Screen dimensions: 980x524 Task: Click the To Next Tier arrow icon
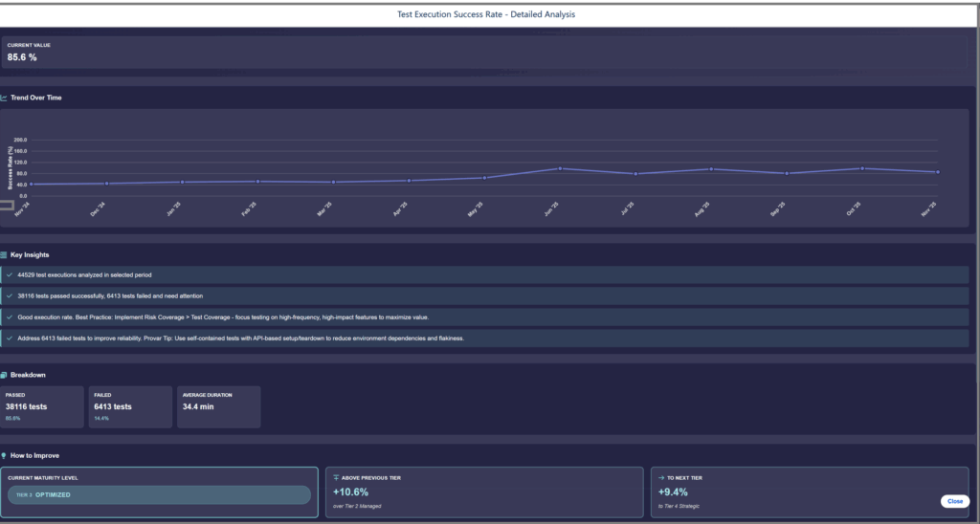pyautogui.click(x=662, y=475)
